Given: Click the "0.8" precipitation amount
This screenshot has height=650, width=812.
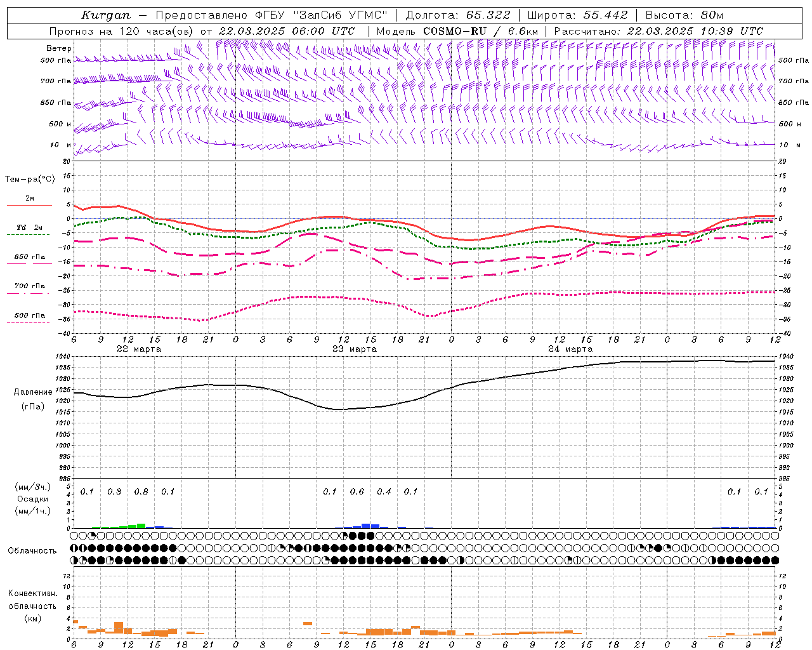Looking at the screenshot, I should coord(141,491).
